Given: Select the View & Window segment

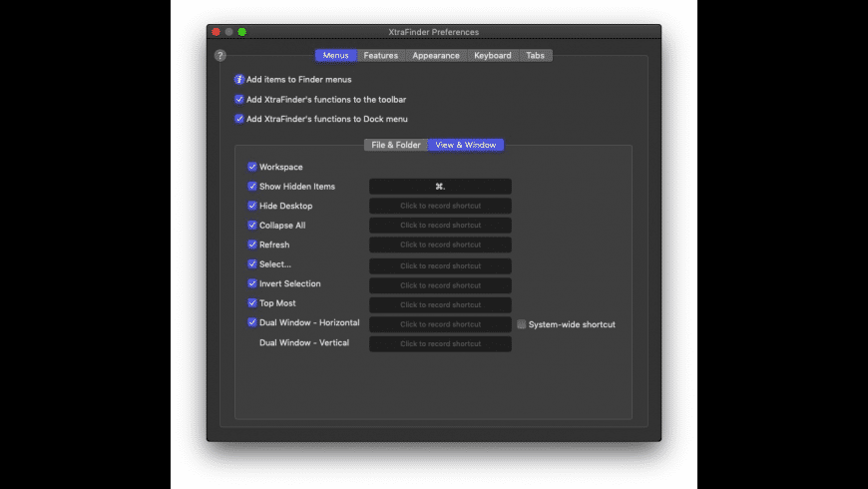Looking at the screenshot, I should [466, 145].
